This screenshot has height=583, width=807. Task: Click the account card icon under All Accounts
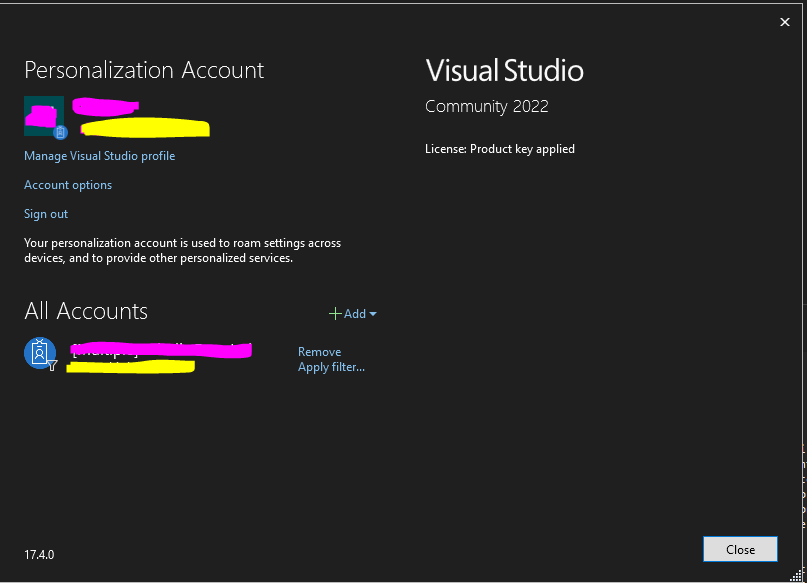tap(37, 352)
